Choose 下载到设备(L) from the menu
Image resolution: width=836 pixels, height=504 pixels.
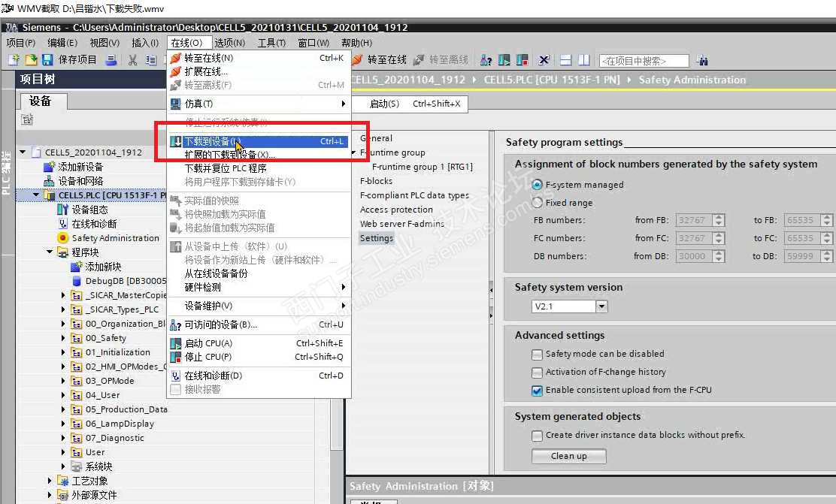click(258, 141)
